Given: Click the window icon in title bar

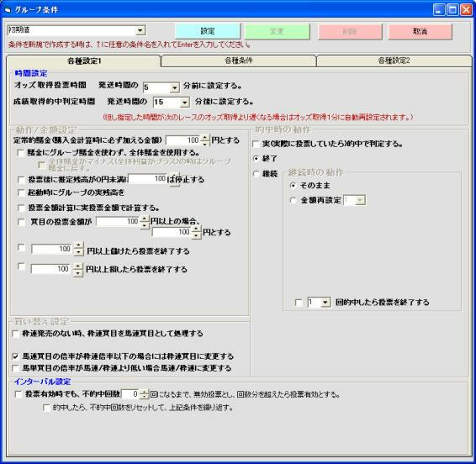Looking at the screenshot, I should click(8, 10).
